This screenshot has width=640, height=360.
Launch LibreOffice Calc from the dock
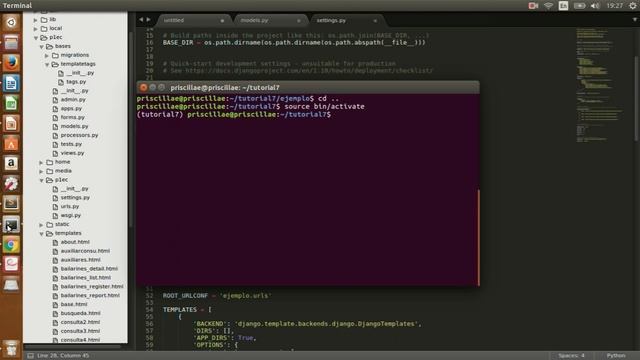click(x=11, y=103)
